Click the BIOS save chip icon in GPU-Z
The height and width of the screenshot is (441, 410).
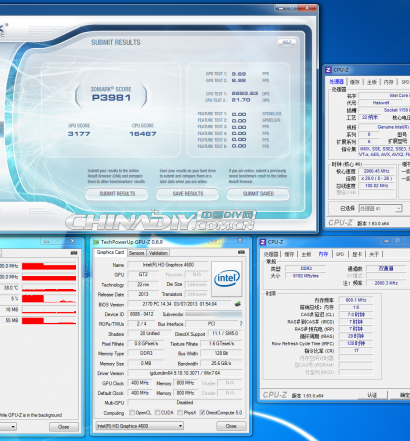(x=238, y=304)
